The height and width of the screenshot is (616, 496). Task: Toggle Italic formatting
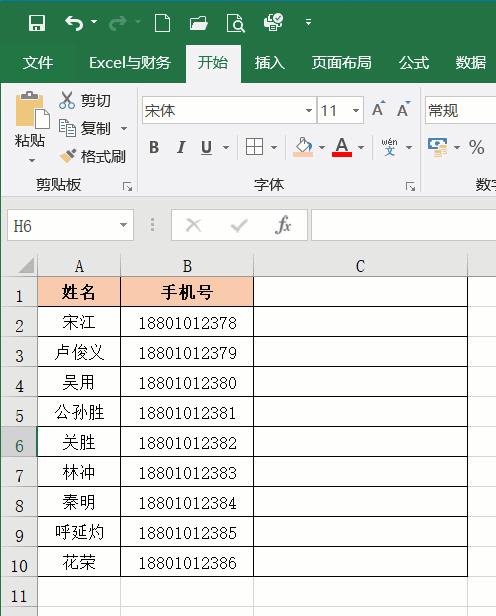tap(181, 148)
